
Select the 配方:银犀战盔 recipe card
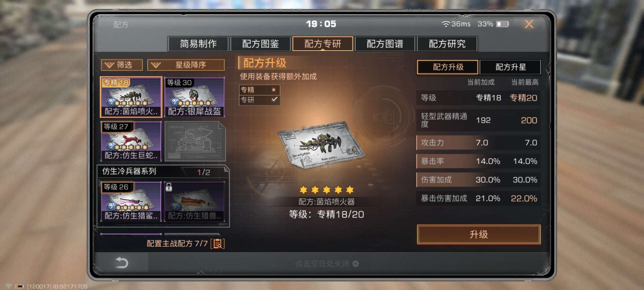[x=194, y=97]
